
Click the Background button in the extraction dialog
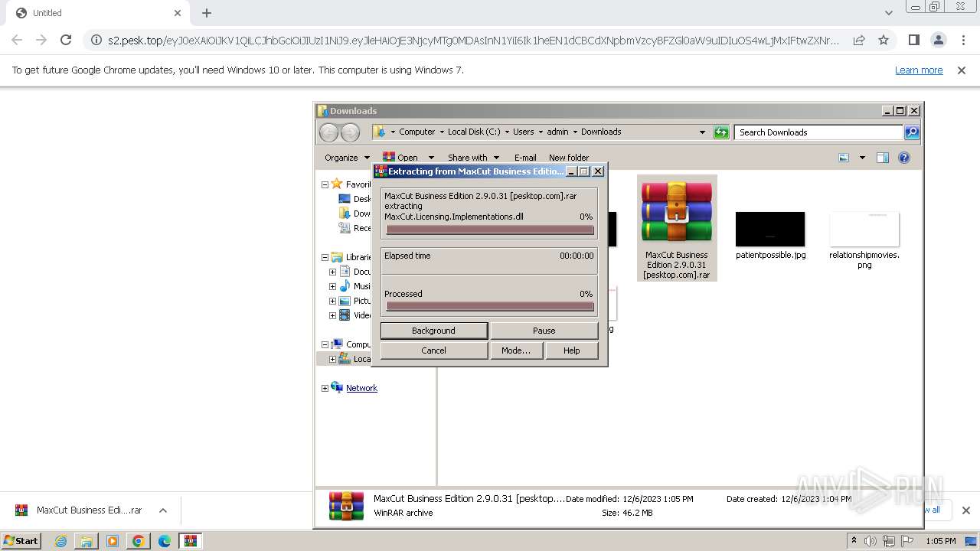pos(433,331)
